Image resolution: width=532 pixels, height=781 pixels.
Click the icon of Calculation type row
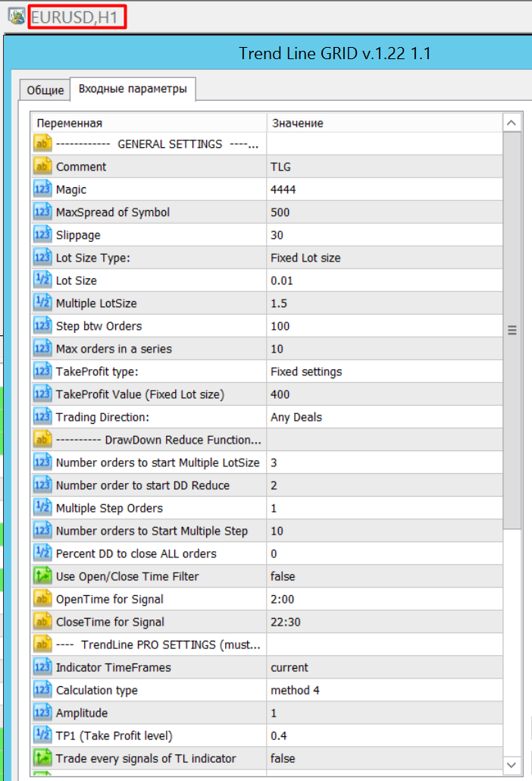click(42, 690)
